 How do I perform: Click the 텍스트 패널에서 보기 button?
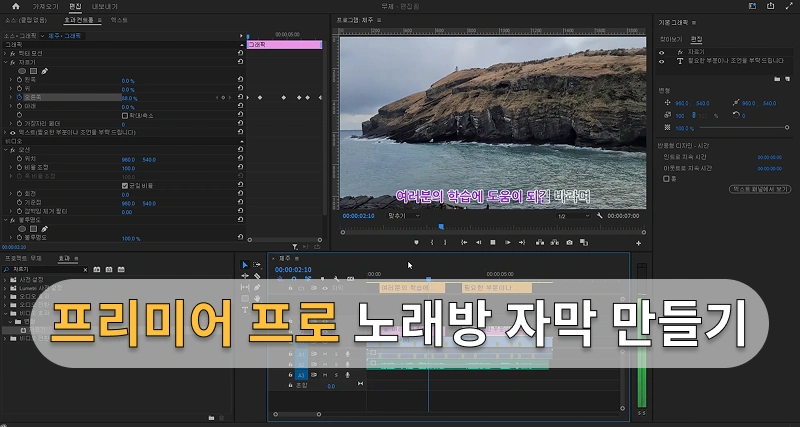tap(761, 188)
